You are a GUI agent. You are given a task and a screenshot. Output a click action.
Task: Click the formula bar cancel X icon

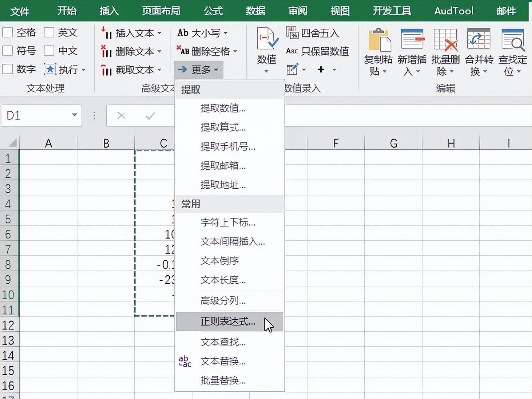[x=121, y=116]
